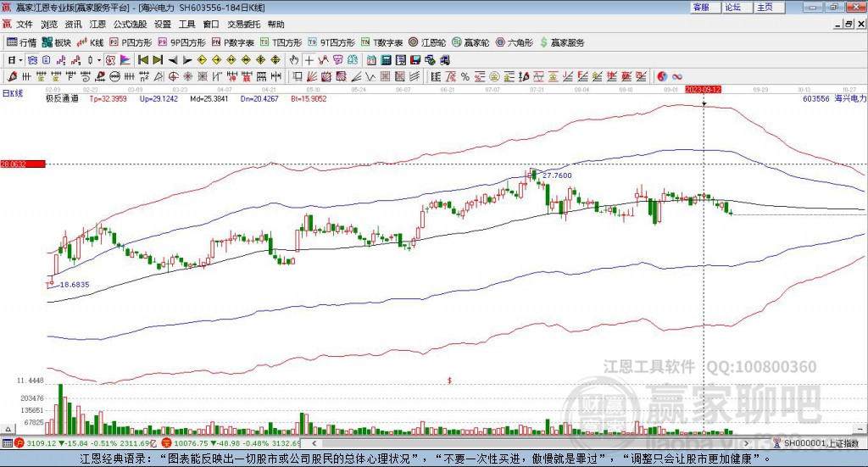868x467 pixels.
Task: Open the 江恩 menu
Action: click(97, 25)
